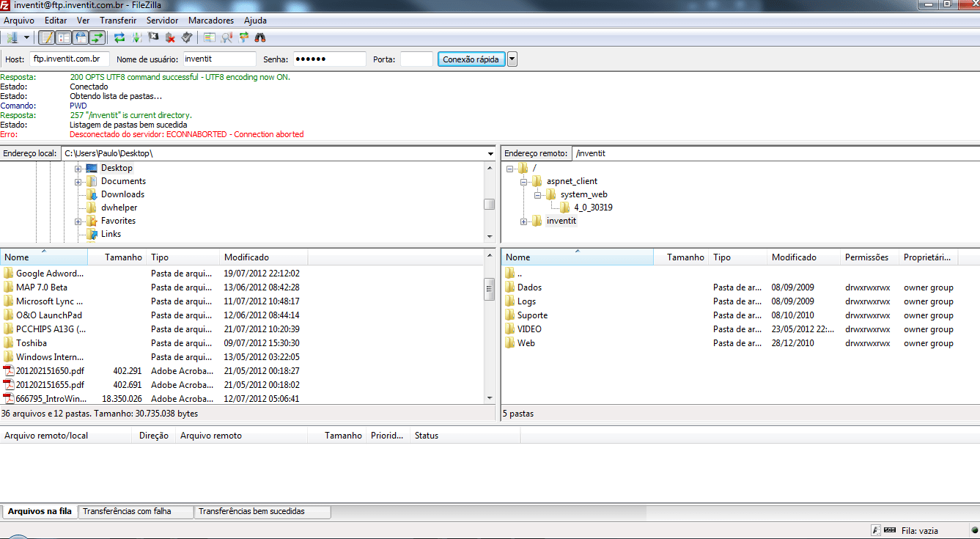Sort remote files by Permissões column
This screenshot has height=539, width=980.
click(x=870, y=257)
